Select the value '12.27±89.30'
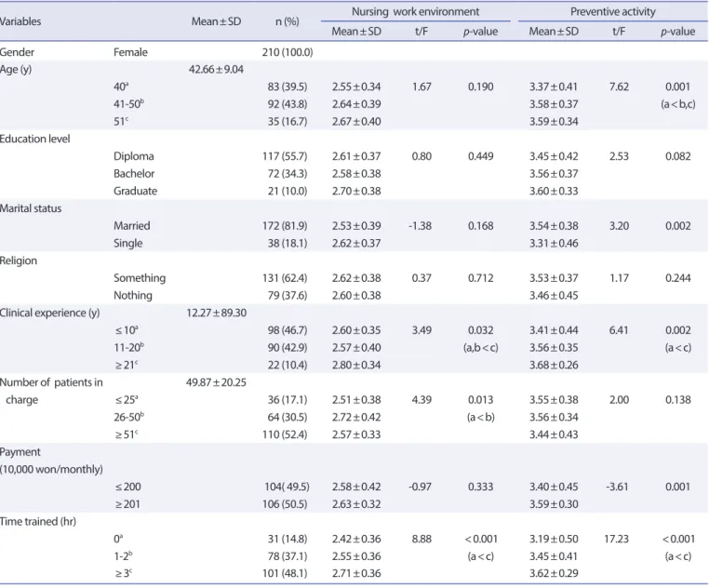 coord(216,313)
